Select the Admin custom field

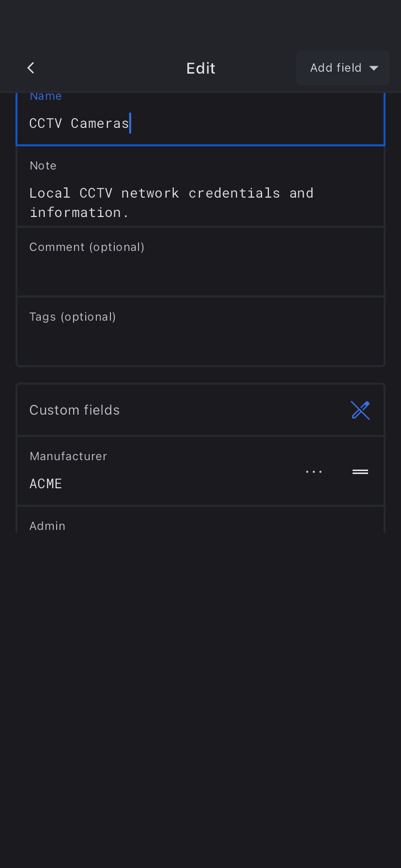click(x=47, y=526)
